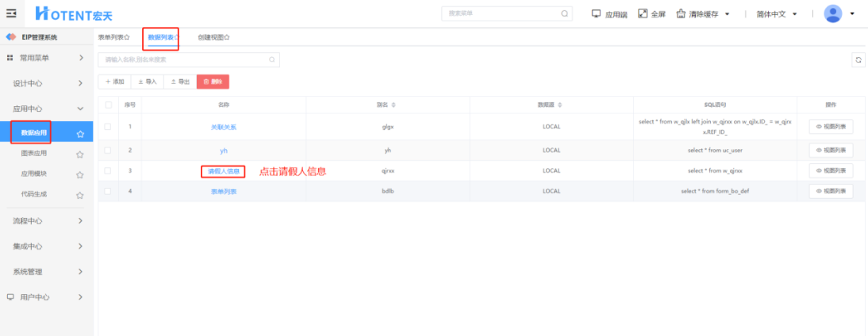This screenshot has width=868, height=336.
Task: Select 图表应用 in the sidebar
Action: pos(34,153)
